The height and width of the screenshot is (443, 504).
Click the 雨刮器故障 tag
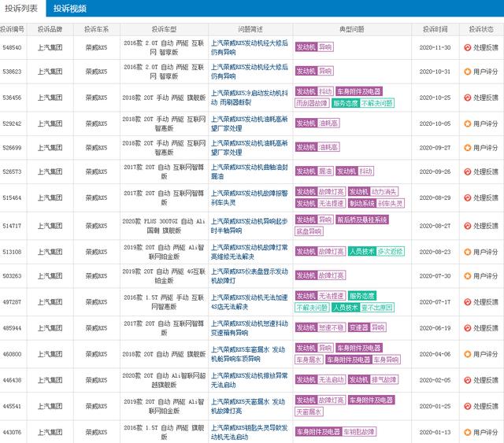pyautogui.click(x=312, y=103)
